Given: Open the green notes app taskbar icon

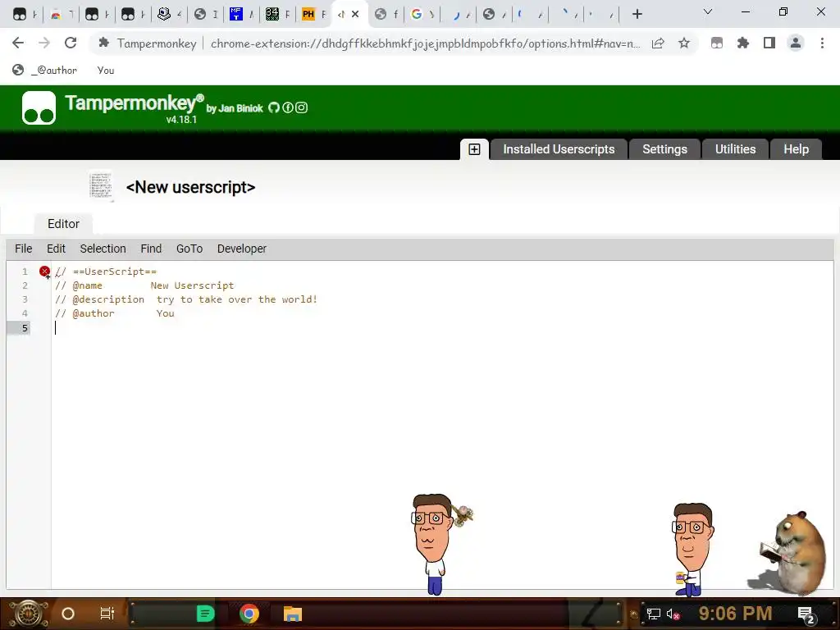Looking at the screenshot, I should (x=205, y=614).
